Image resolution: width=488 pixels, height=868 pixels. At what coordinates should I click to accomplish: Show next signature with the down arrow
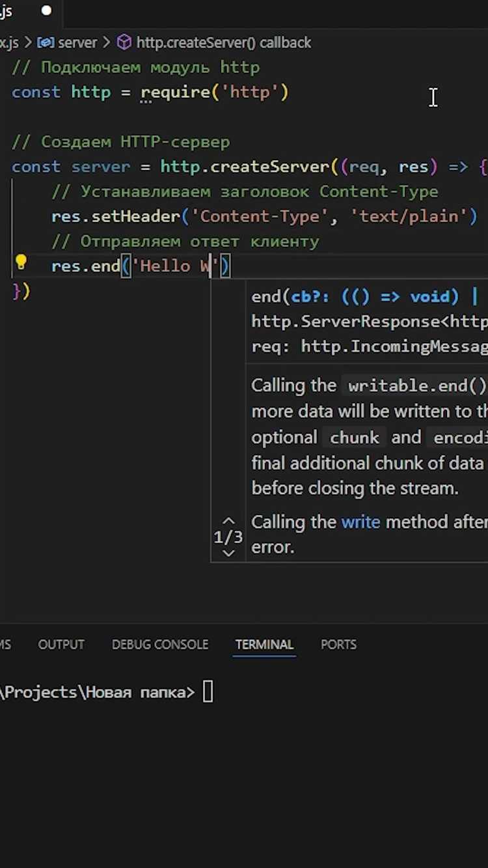click(x=228, y=553)
